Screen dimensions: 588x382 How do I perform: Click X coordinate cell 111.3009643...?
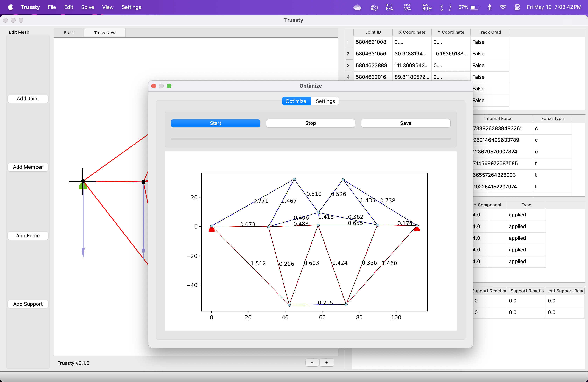(412, 65)
